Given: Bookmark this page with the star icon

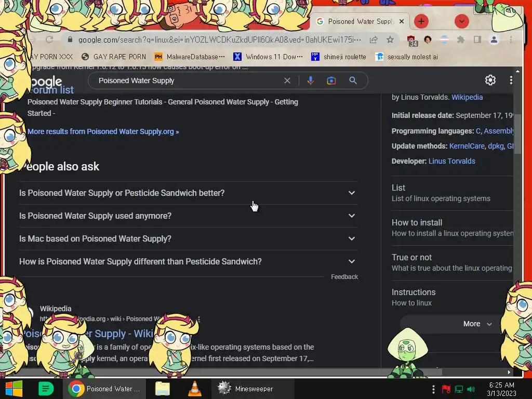Looking at the screenshot, I should [390, 39].
